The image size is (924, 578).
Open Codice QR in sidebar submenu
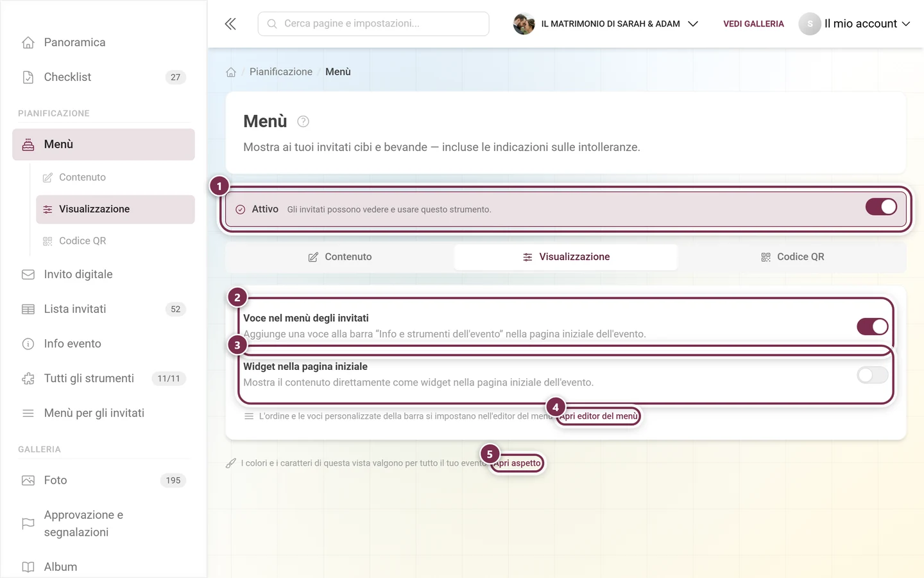(116, 241)
